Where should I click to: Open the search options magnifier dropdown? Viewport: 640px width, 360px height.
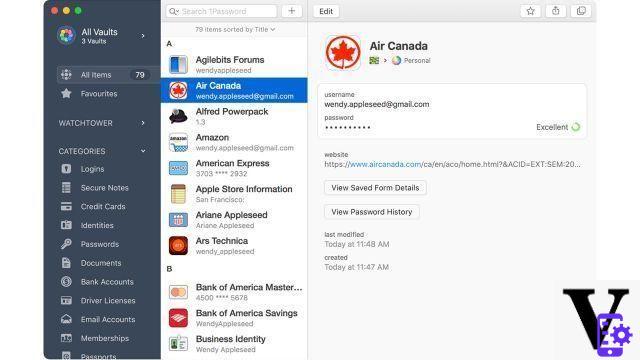174,11
